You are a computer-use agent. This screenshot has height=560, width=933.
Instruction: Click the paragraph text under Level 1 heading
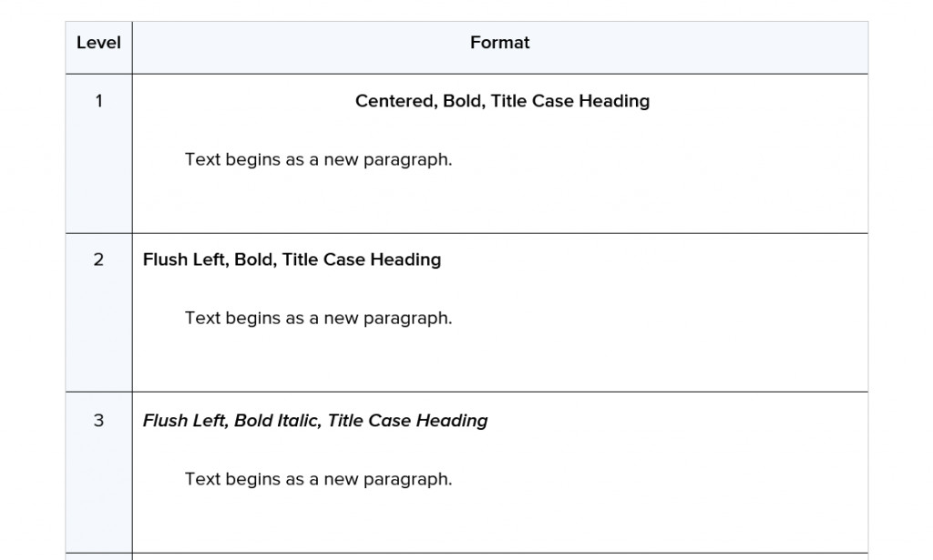coord(318,160)
